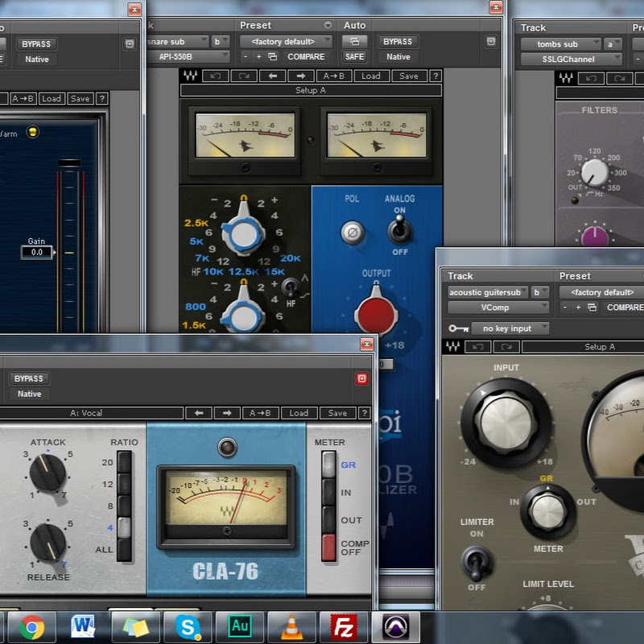
Task: Open the acoustic guitersub track selector
Action: pos(489,292)
